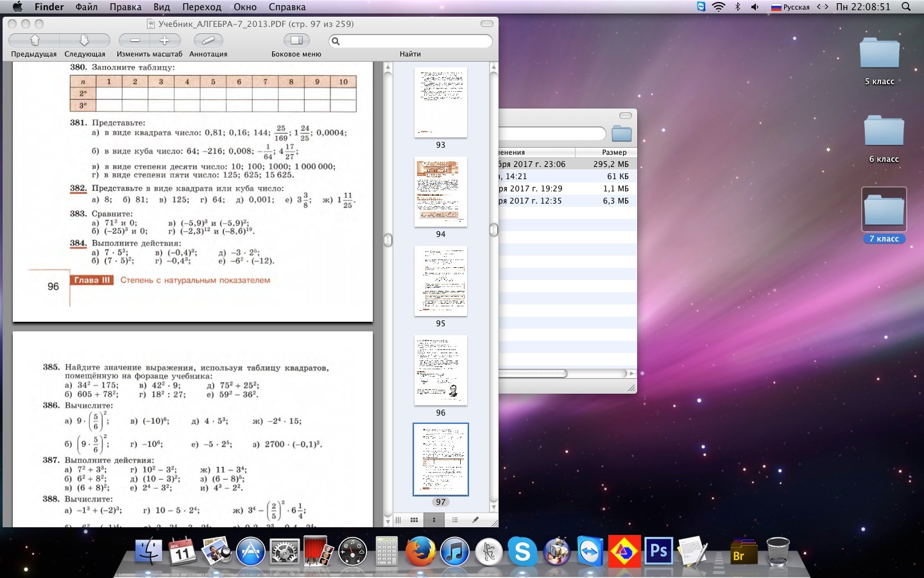Switch sidebar to contact sheet grid view

(x=415, y=520)
